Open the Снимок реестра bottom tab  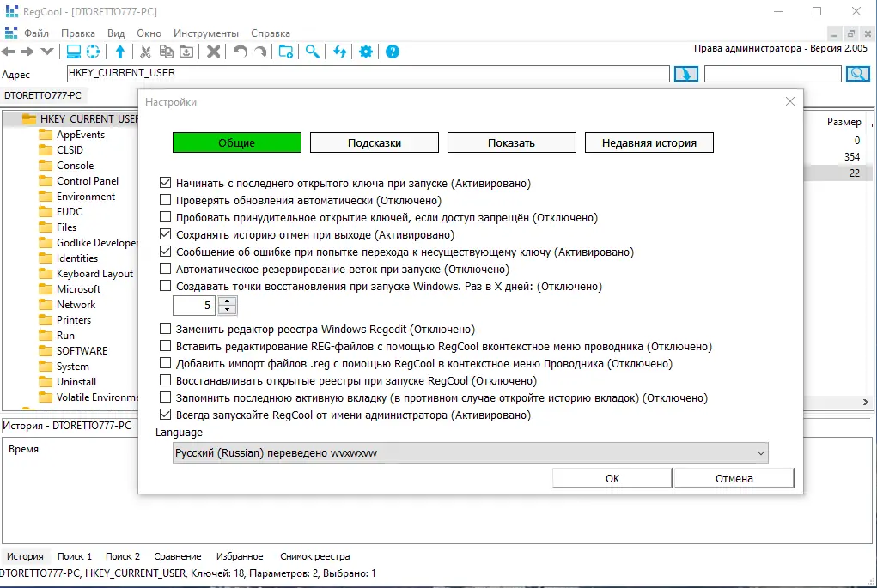(315, 556)
